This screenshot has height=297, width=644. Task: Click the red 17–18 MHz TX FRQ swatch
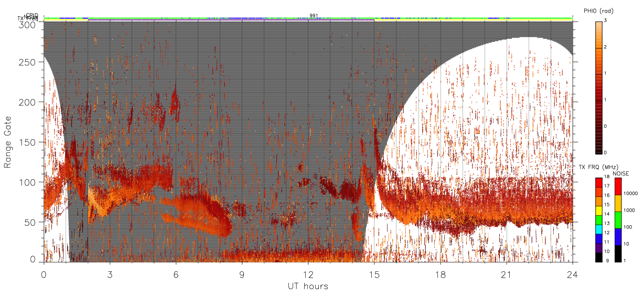point(599,183)
